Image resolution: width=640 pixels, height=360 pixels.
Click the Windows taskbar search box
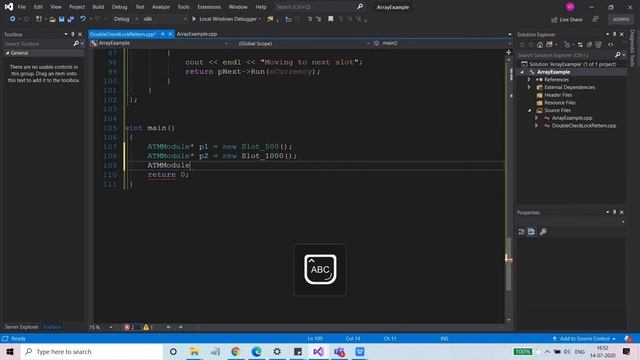(92, 351)
